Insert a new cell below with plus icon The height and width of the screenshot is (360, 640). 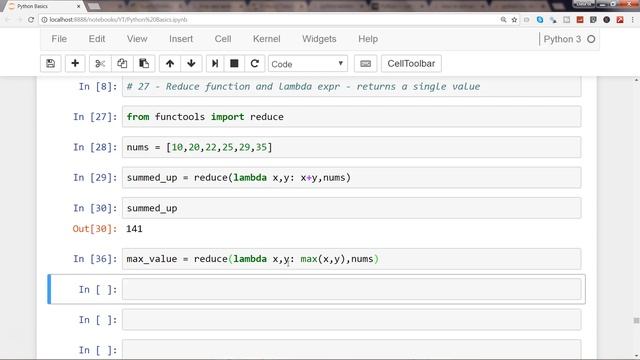75,64
